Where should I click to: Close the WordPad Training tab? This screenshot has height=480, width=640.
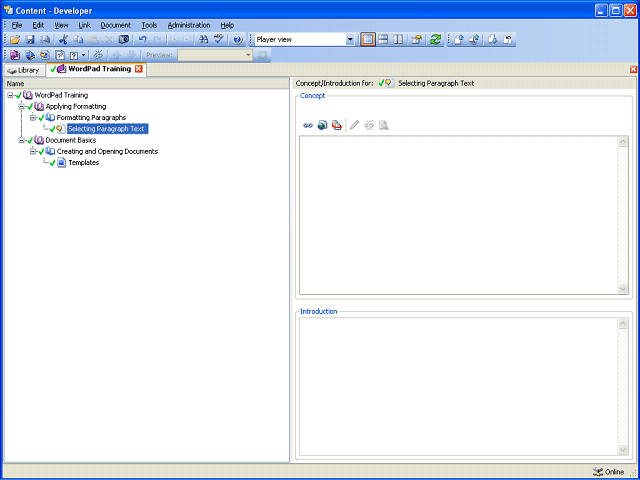pos(139,69)
